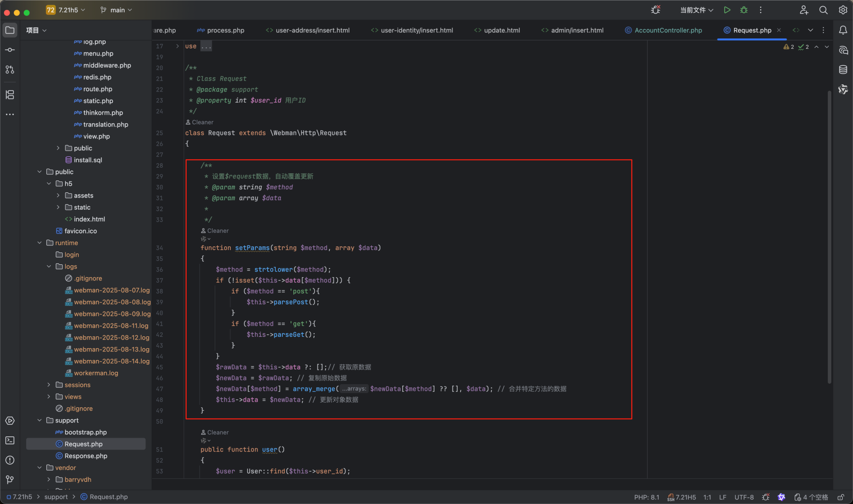This screenshot has height=504, width=853.
Task: Click the PHP: 8.1 language level
Action: [x=647, y=497]
